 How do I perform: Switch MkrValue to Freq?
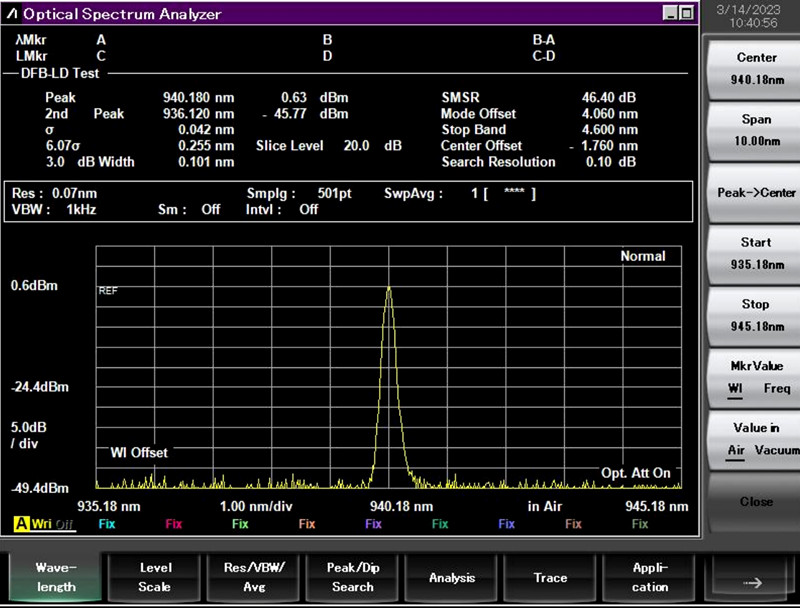777,389
